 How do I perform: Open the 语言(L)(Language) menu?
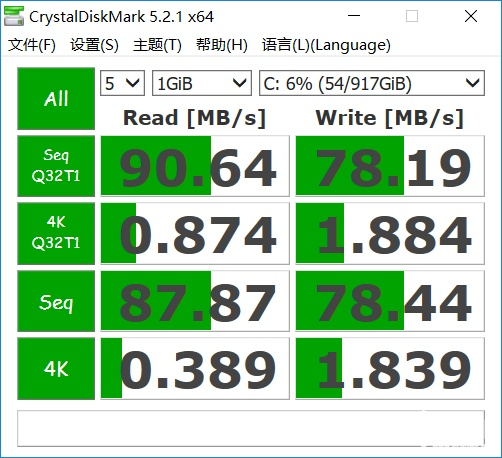point(326,45)
